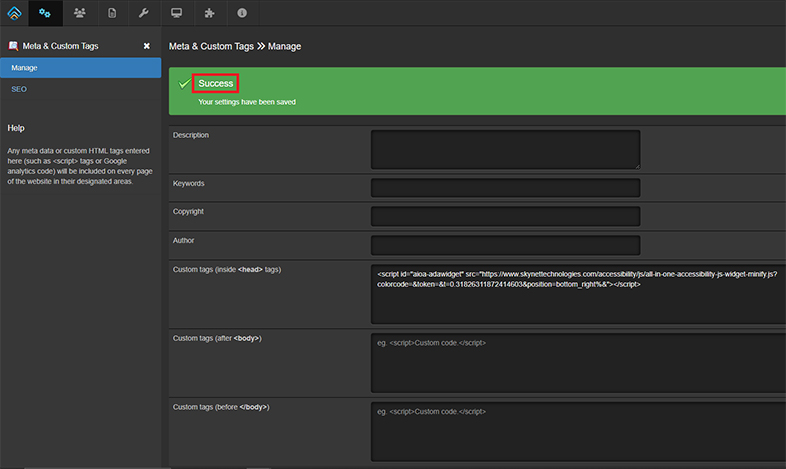Screen dimensions: 786x469
Task: Click the Custom tags before closing body field
Action: [x=578, y=431]
